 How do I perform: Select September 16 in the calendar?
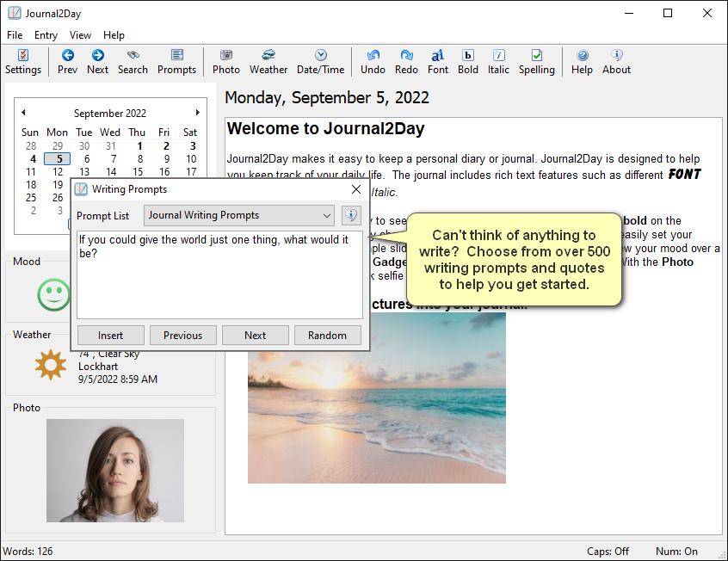[x=164, y=172]
